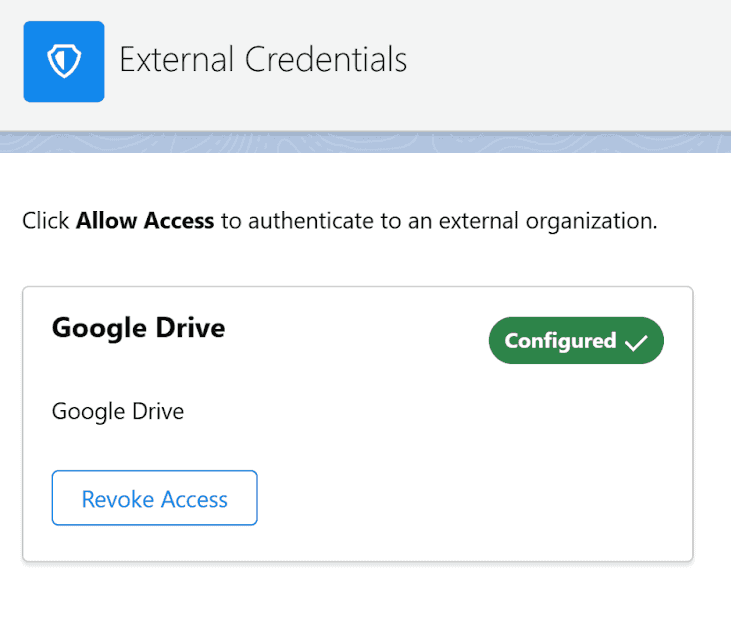Viewport: 731px width, 637px height.
Task: Click the green Configured status badge
Action: pos(576,340)
